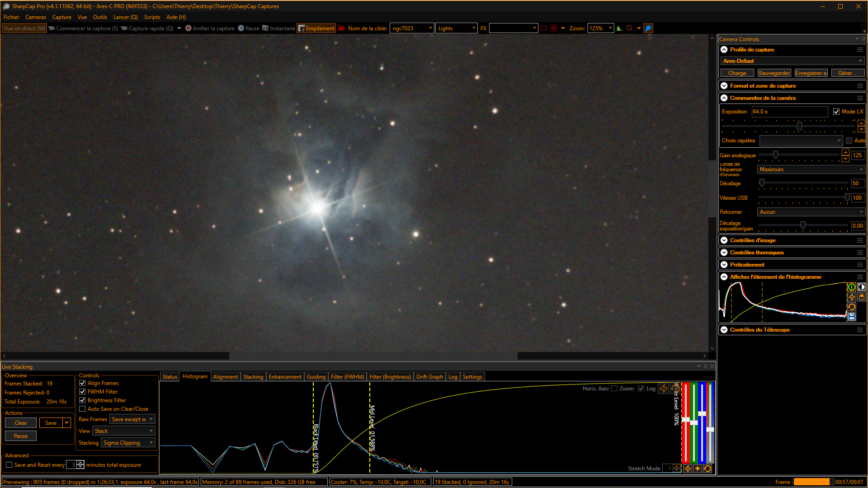Click the red reticle overlay icon

tap(554, 28)
